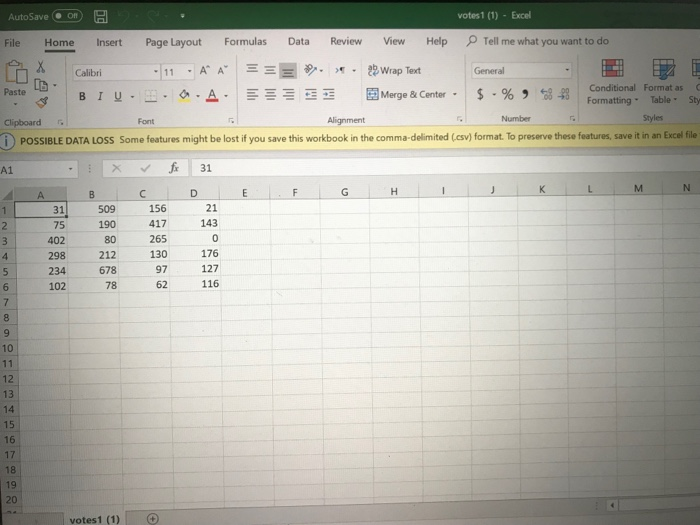Click the Middle Align icon
Image resolution: width=700 pixels, height=525 pixels.
click(270, 70)
